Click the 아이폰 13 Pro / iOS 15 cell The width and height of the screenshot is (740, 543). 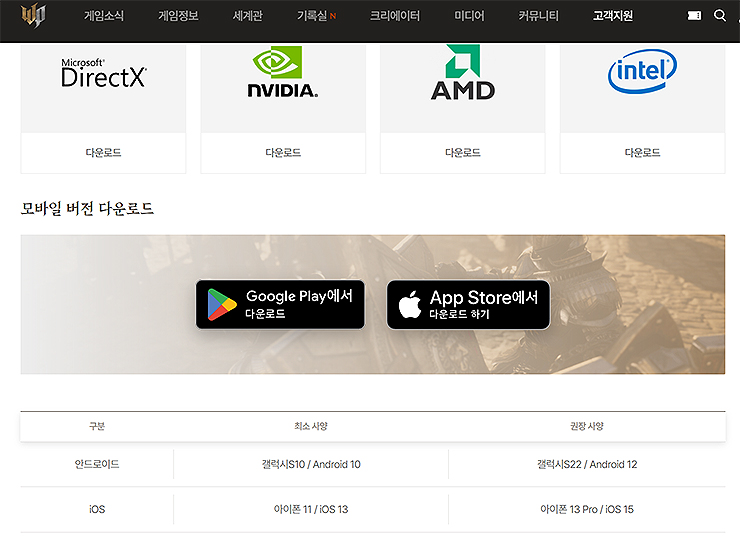click(587, 510)
